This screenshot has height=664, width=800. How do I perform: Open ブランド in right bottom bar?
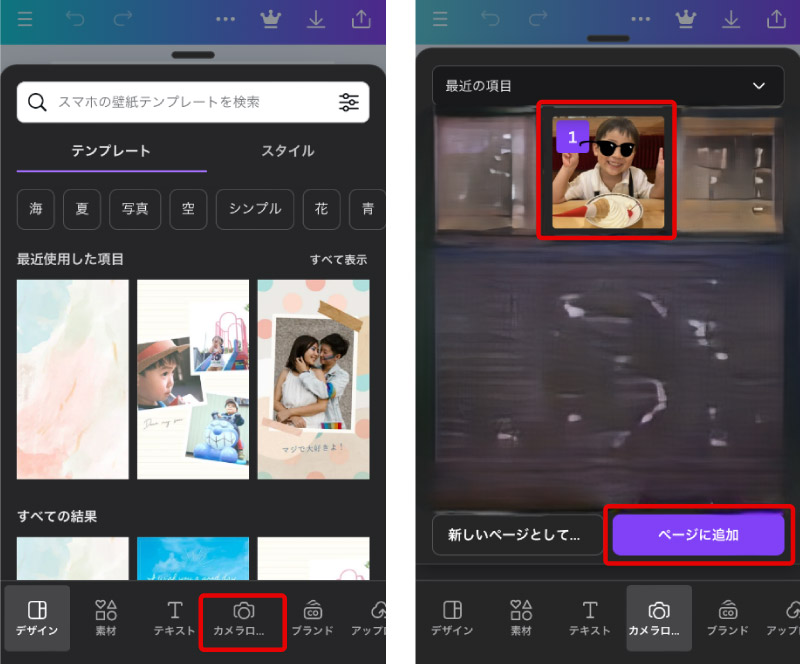[x=728, y=618]
